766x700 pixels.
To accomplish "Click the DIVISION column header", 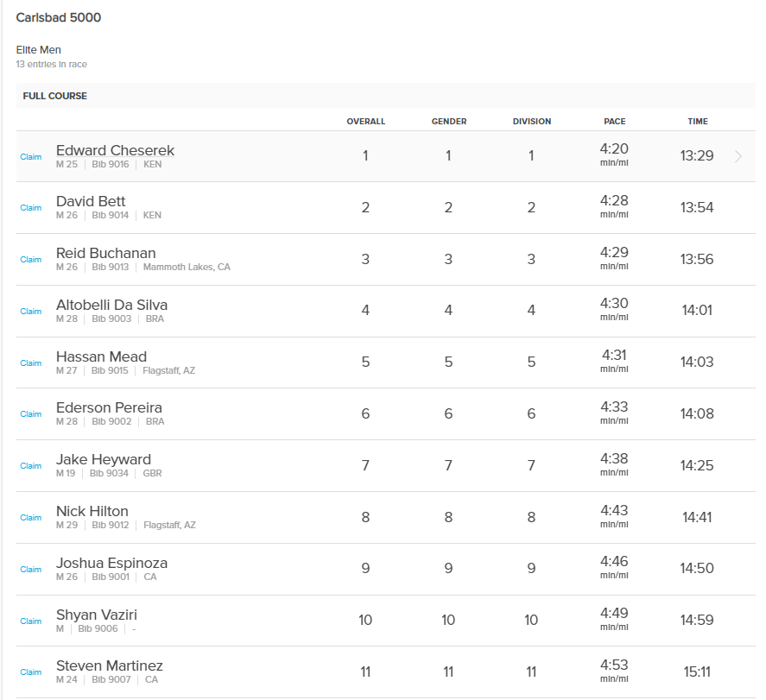I will [532, 122].
